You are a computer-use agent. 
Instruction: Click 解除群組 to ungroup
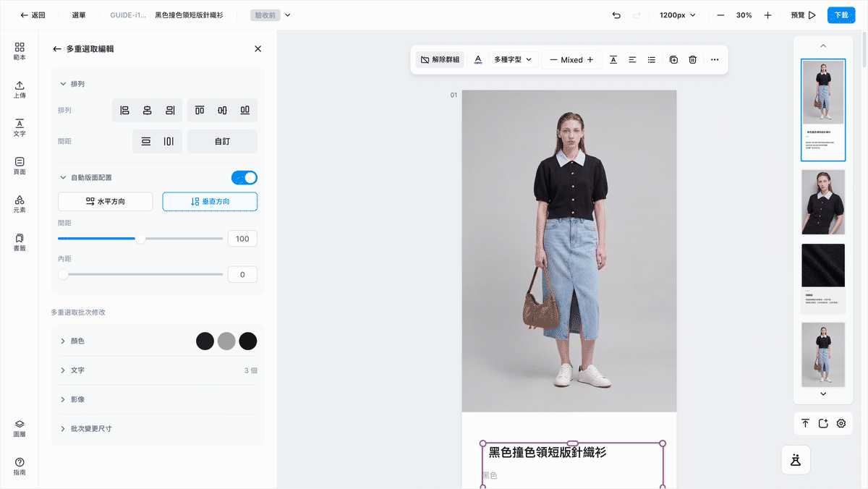pos(441,60)
